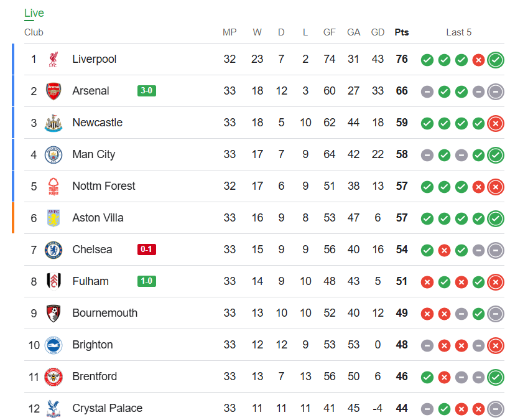Open the Aston Villa team link
510x420 pixels.
98,218
